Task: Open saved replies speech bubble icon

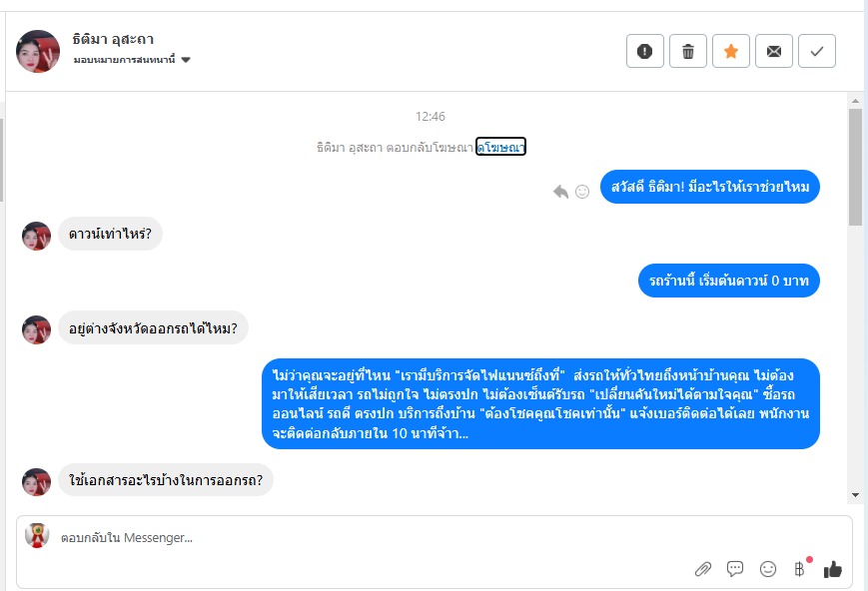Action: tap(735, 569)
